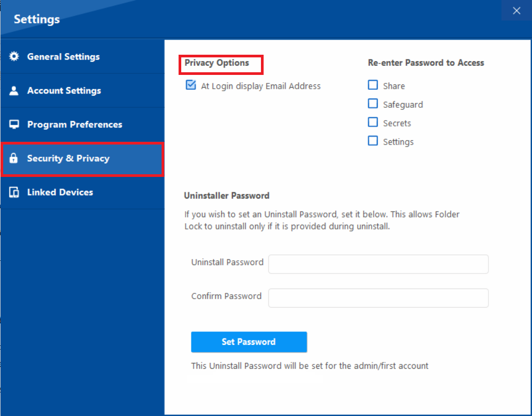This screenshot has height=416, width=532.
Task: Switch to General Settings section
Action: [63, 56]
